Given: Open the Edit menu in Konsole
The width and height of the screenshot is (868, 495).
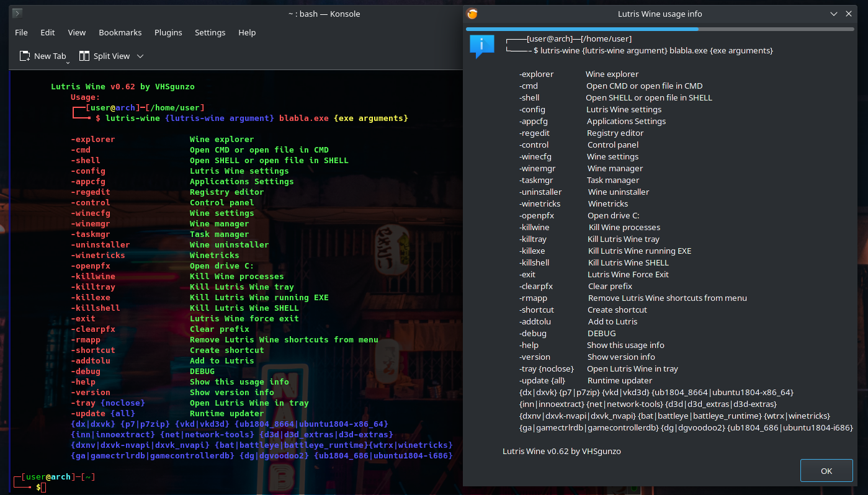Looking at the screenshot, I should 48,32.
